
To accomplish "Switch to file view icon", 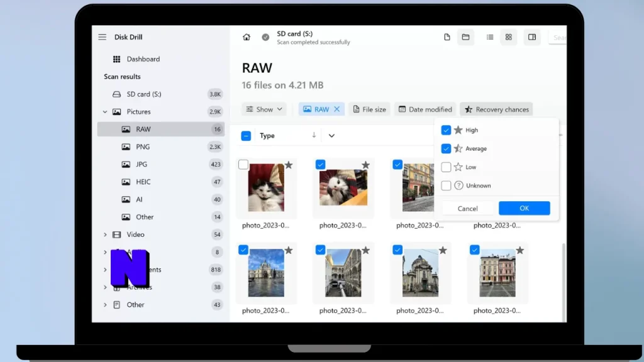I will (447, 37).
